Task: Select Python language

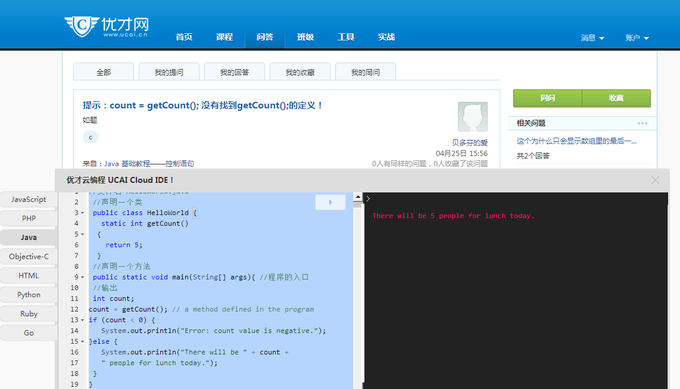Action: coord(29,295)
